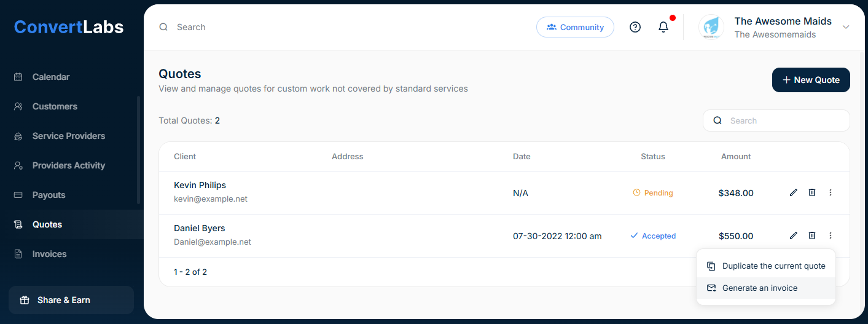Create a New Quote
This screenshot has height=324, width=868.
pos(810,80)
